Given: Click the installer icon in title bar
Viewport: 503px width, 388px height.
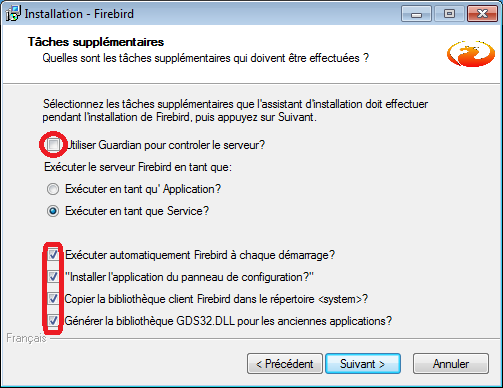Looking at the screenshot, I should 13,14.
